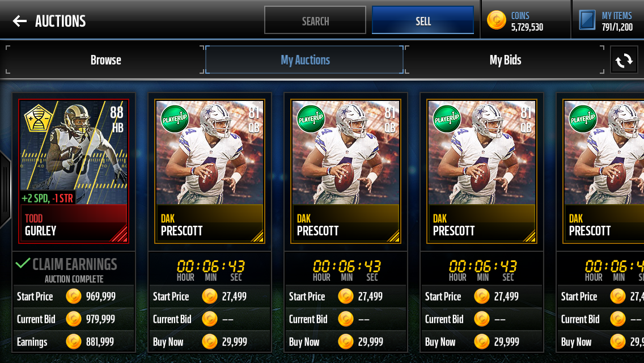
Task: Go back using the Auctions arrow
Action: [x=19, y=21]
